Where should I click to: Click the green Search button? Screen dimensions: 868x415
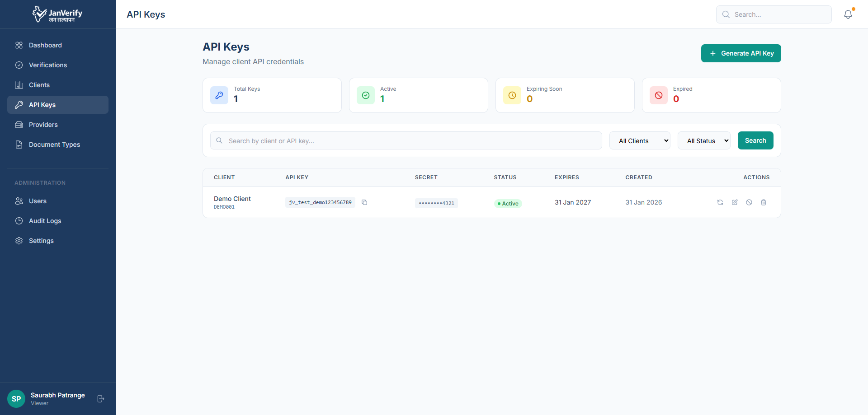755,140
